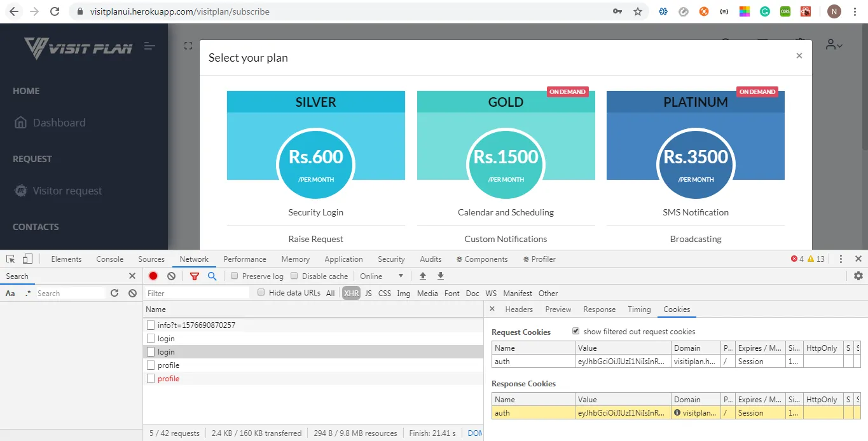868x441 pixels.
Task: Click the Dashboard link in sidebar
Action: [x=59, y=123]
